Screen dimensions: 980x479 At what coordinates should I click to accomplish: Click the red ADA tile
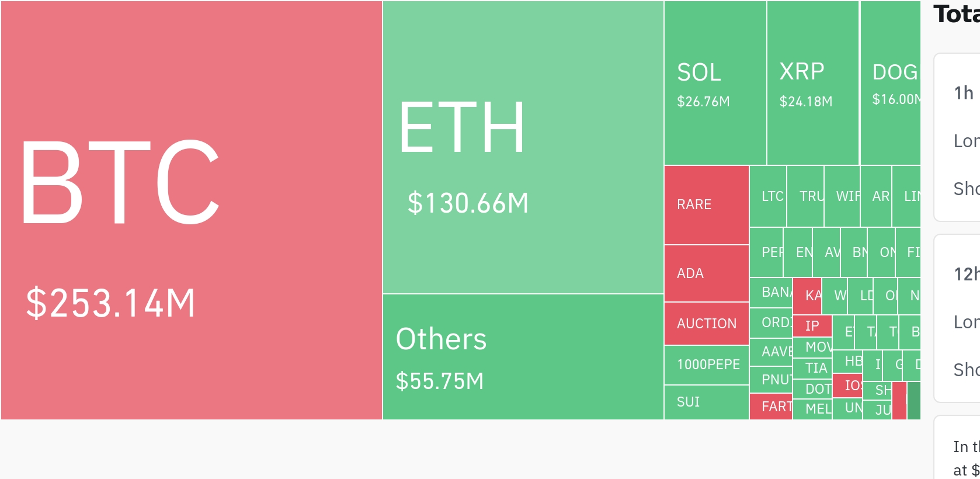pyautogui.click(x=706, y=273)
